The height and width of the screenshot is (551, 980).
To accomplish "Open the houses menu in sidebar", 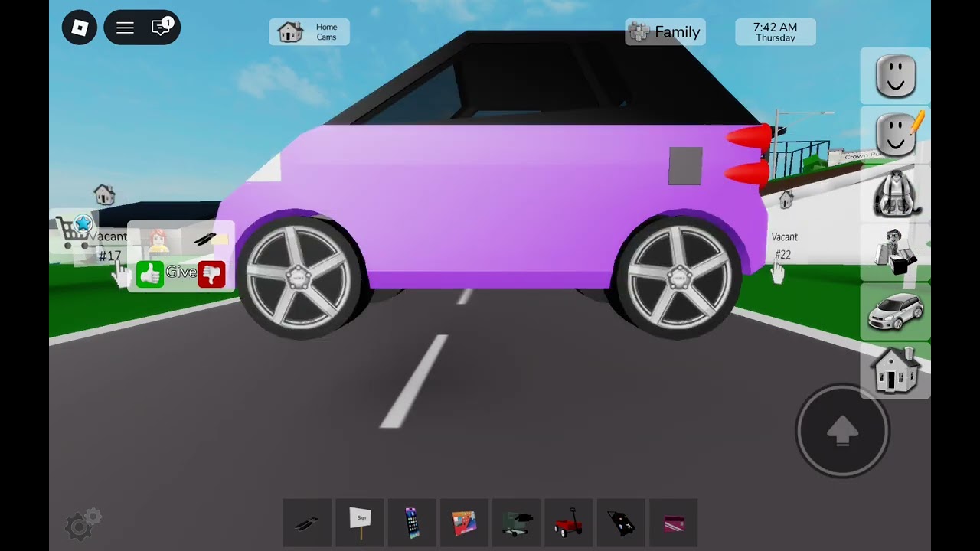I will pyautogui.click(x=895, y=370).
